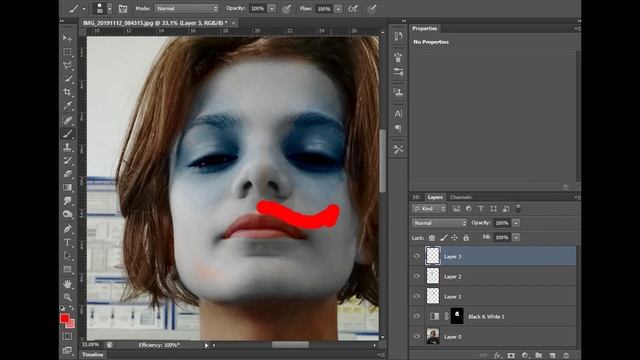The width and height of the screenshot is (640, 360).
Task: Open the brush Mode dropdown in options bar
Action: click(187, 9)
